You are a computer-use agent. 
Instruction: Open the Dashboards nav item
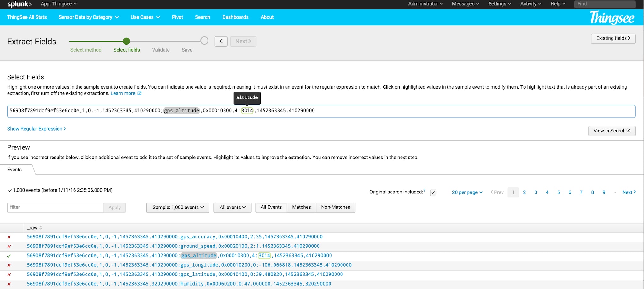[235, 17]
